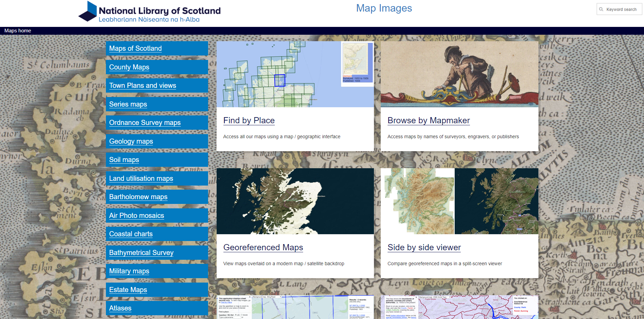The height and width of the screenshot is (319, 644).
Task: Click the records viewer thumbnail below Georeferenced Maps
Action: tap(295, 307)
